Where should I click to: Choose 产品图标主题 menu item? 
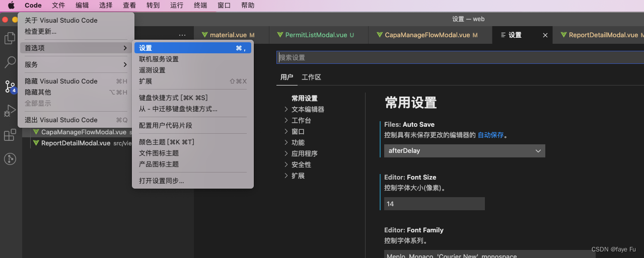coord(193,164)
